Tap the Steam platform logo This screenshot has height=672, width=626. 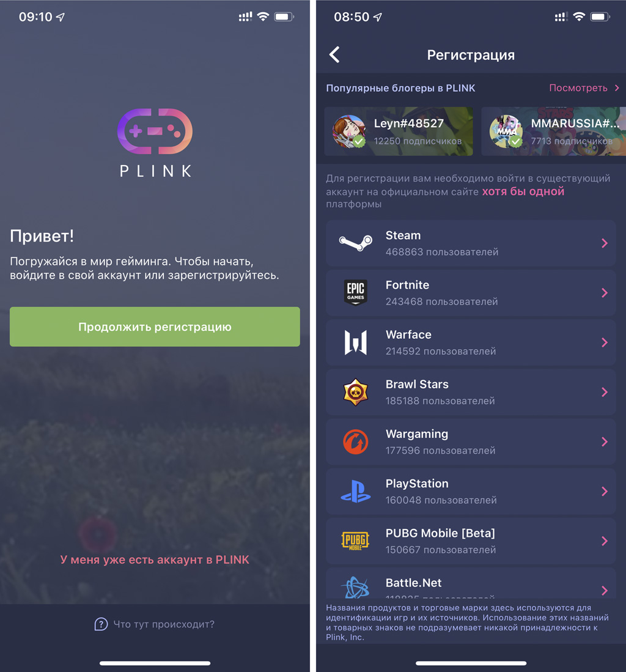pos(356,243)
